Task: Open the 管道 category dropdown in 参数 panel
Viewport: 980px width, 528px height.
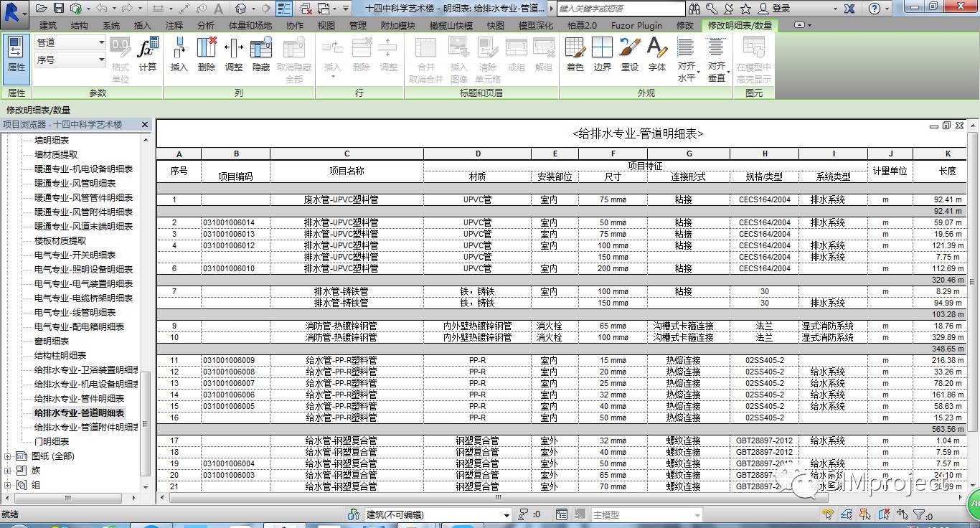Action: tap(70, 43)
